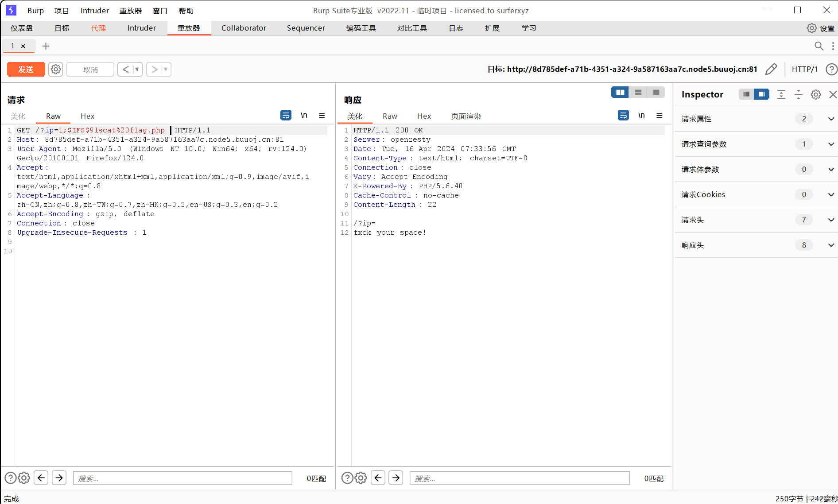This screenshot has width=838, height=504.
Task: Toggle word wrap in the response editor
Action: [623, 115]
